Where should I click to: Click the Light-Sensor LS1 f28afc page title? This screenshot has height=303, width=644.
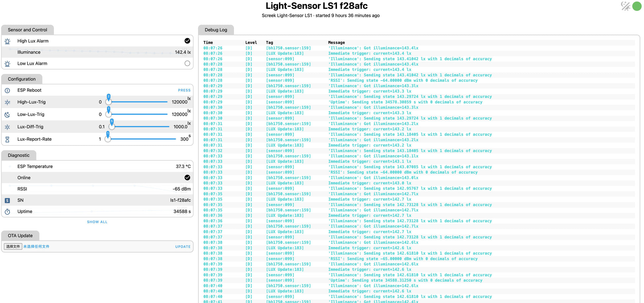tap(317, 6)
